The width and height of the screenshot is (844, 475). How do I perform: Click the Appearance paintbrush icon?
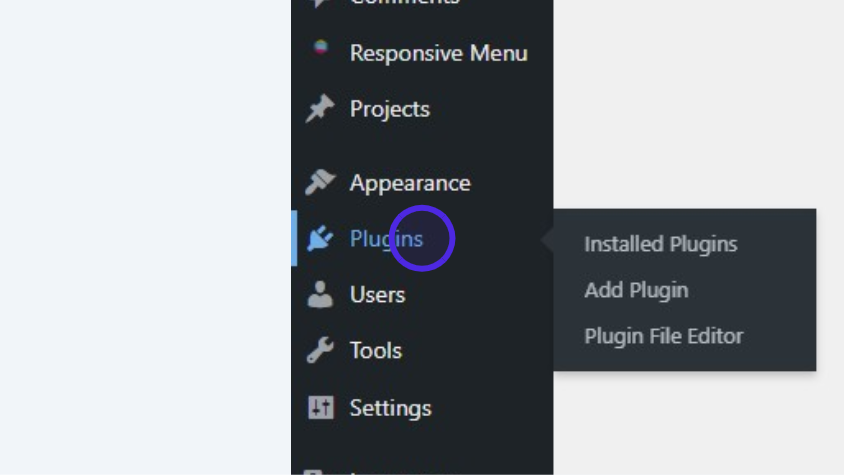[320, 183]
